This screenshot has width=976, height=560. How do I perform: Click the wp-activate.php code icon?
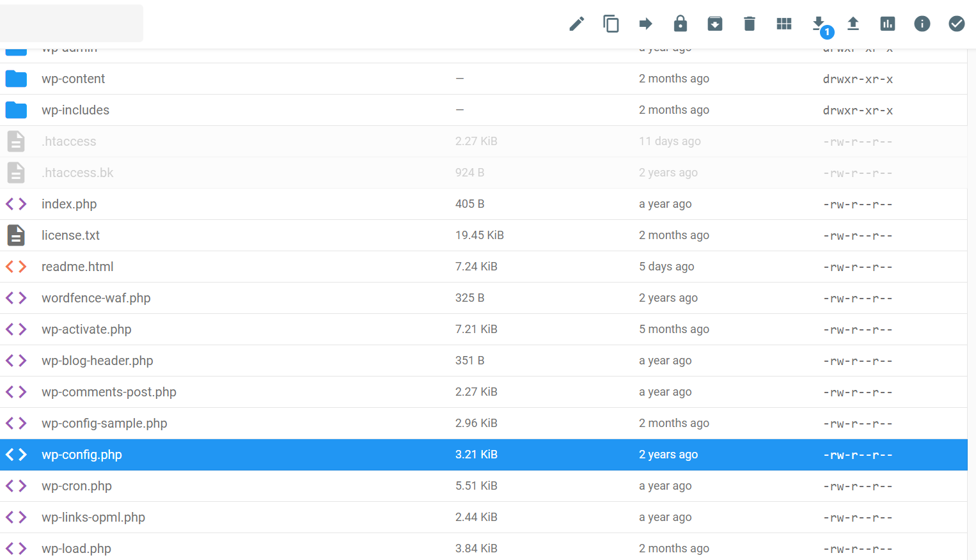16,329
